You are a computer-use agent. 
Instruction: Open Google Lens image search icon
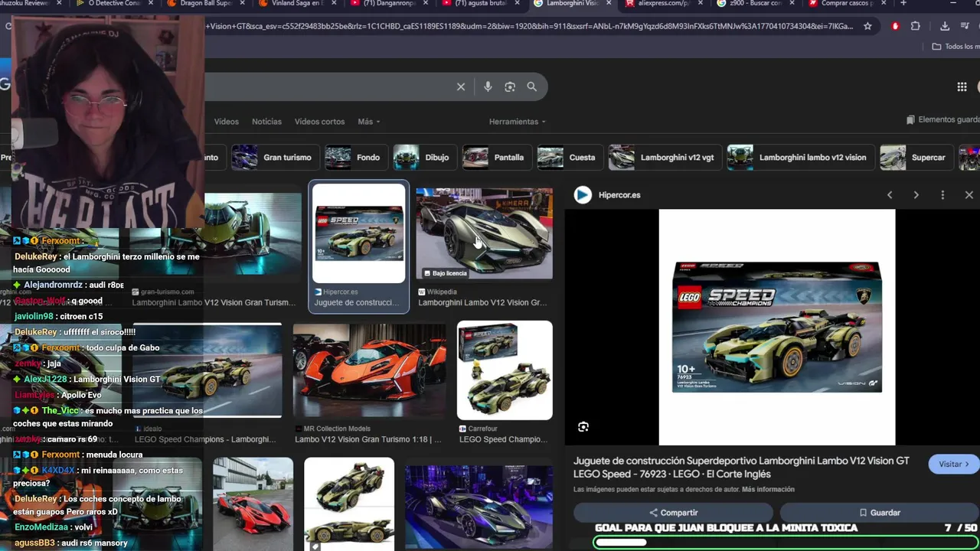(x=510, y=86)
